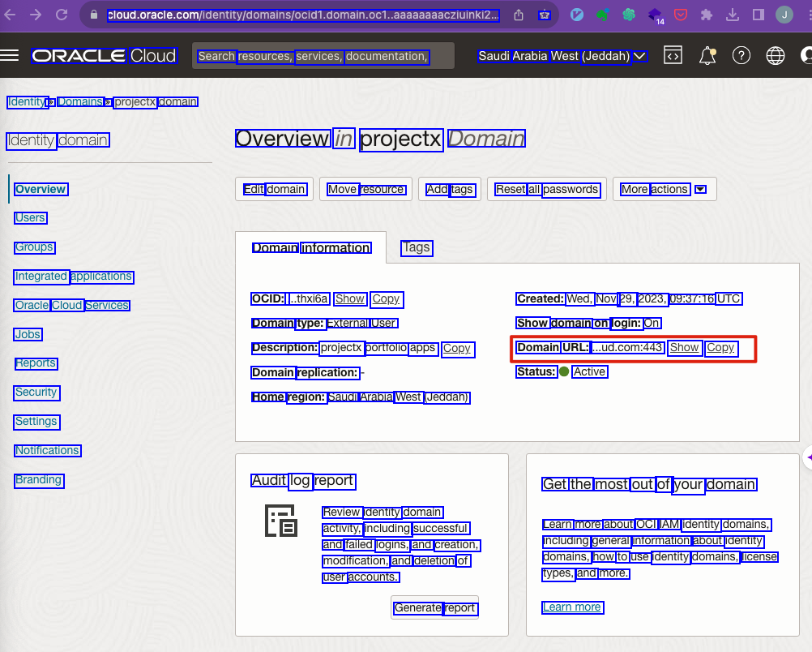Click Show next to Domain URL
Screen dimensions: 812x652
tap(685, 348)
